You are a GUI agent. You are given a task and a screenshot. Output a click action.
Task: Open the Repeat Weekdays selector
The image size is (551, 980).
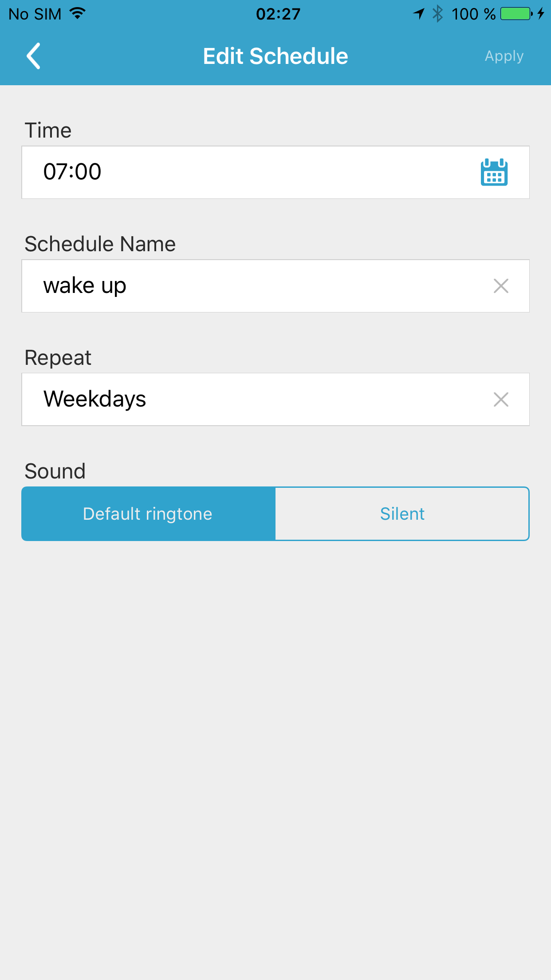click(248, 399)
